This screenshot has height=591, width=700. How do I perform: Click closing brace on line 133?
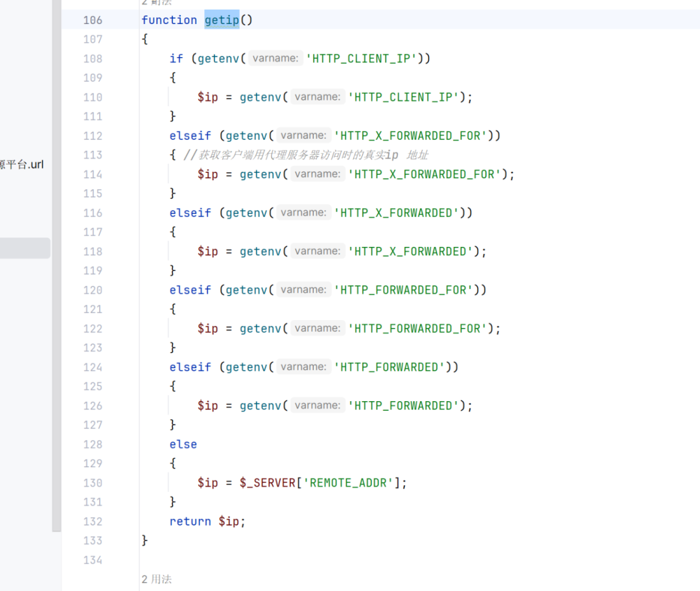pos(145,540)
